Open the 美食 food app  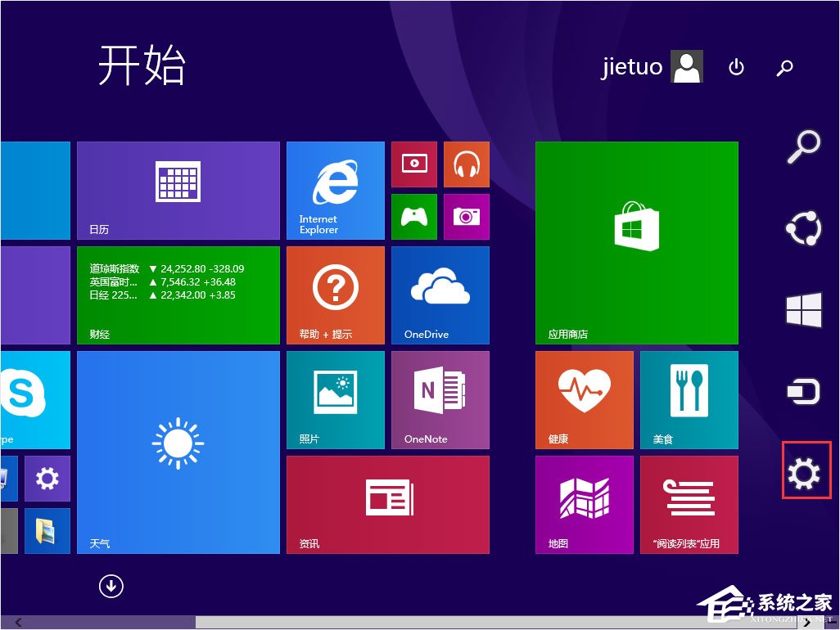[x=689, y=399]
